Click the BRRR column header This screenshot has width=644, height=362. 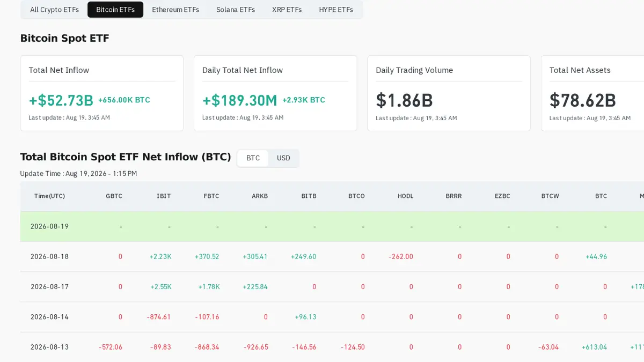tap(453, 196)
